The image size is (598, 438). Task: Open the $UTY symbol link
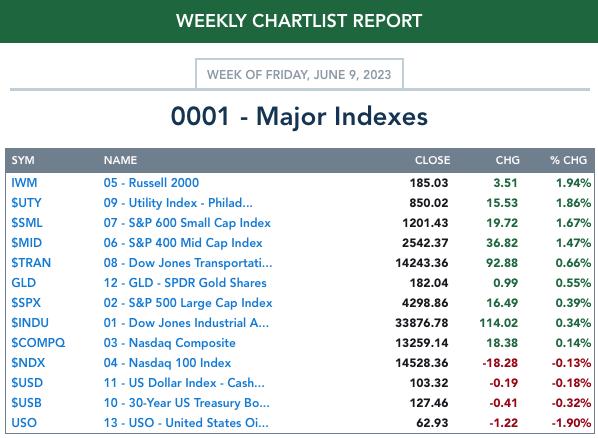click(26, 203)
